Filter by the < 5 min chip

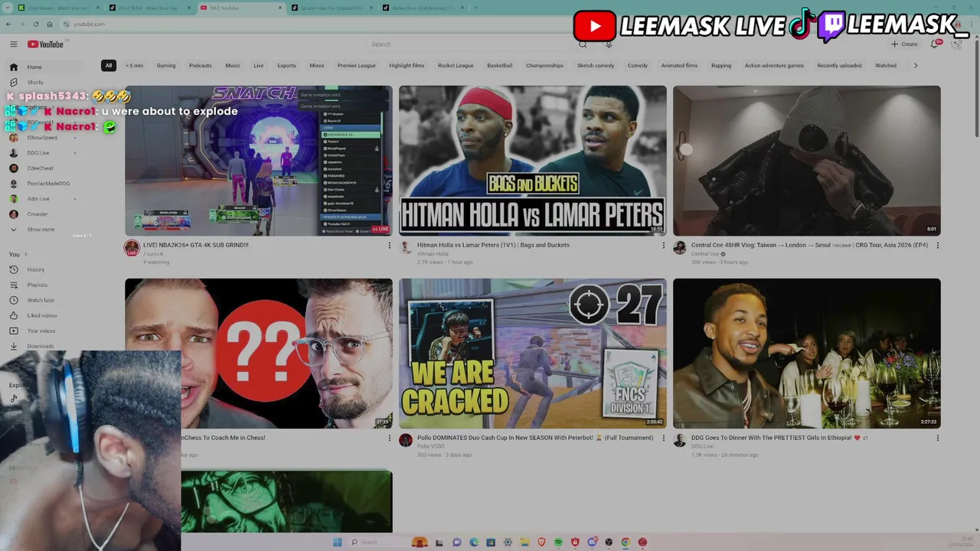click(135, 66)
